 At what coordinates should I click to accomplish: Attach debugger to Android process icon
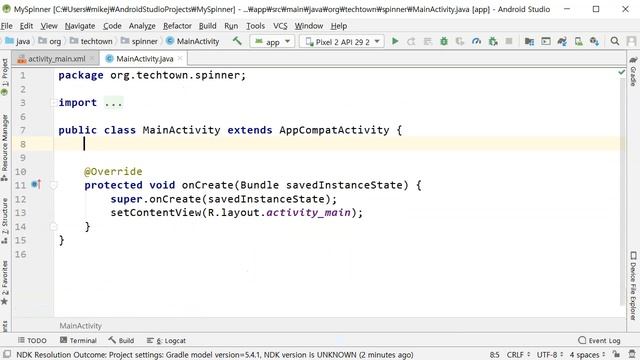tap(493, 41)
